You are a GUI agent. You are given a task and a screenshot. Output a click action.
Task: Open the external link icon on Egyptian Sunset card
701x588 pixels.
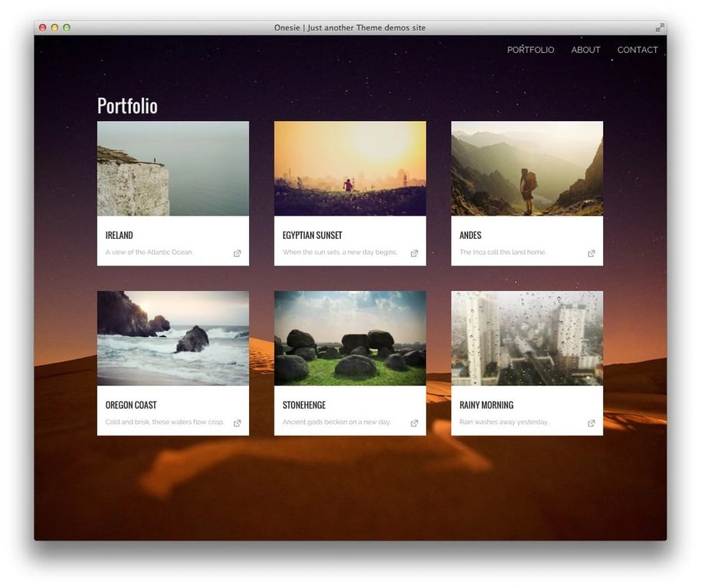(x=414, y=253)
